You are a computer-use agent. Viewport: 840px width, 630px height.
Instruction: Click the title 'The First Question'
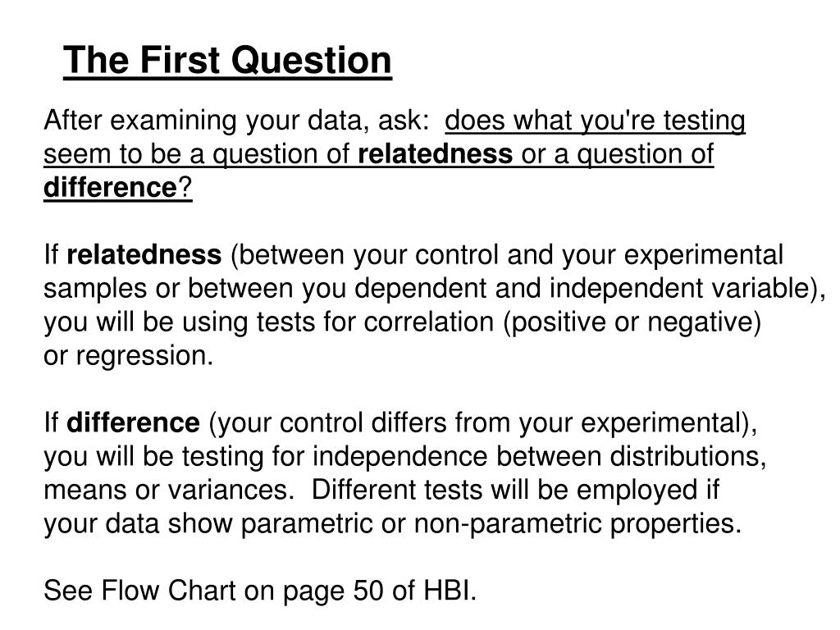coord(228,60)
